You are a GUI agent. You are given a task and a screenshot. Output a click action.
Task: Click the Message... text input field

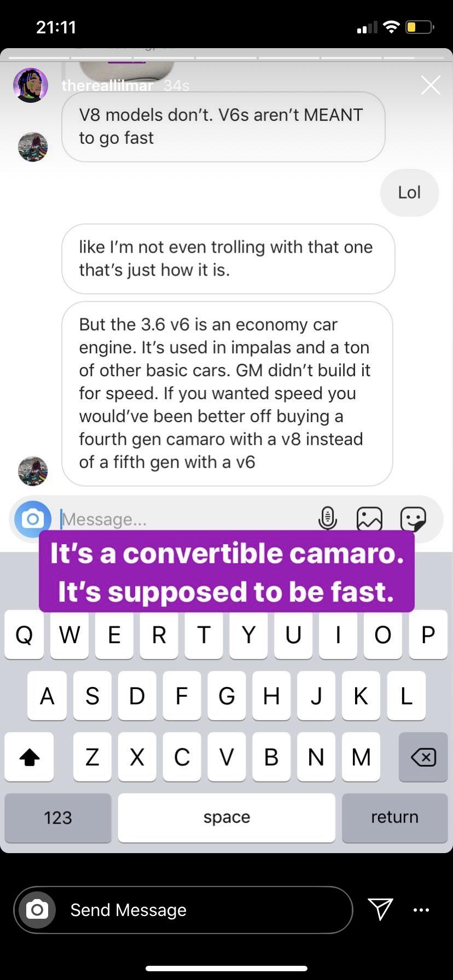186,519
